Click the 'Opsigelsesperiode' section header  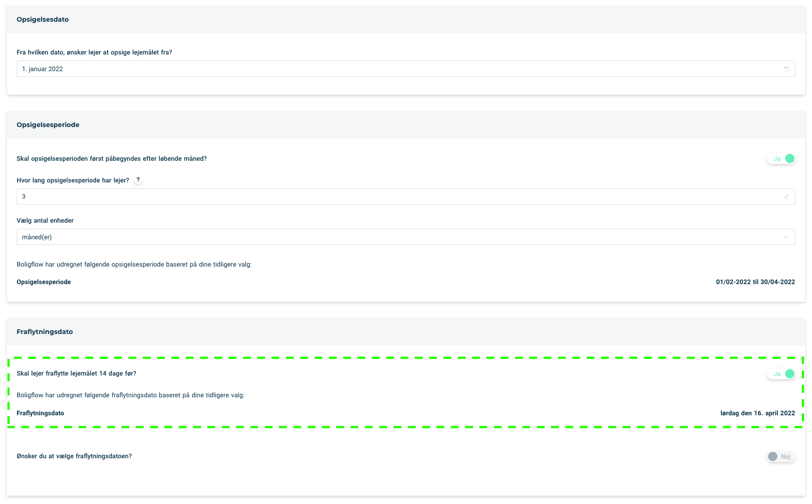(406, 125)
